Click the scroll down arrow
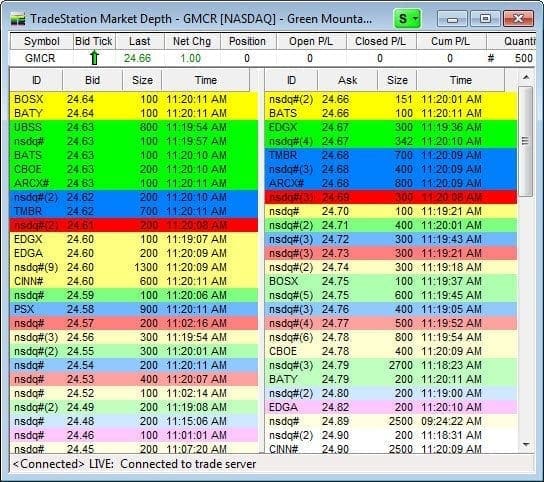Screen dimensions: 544x482 pos(526,445)
